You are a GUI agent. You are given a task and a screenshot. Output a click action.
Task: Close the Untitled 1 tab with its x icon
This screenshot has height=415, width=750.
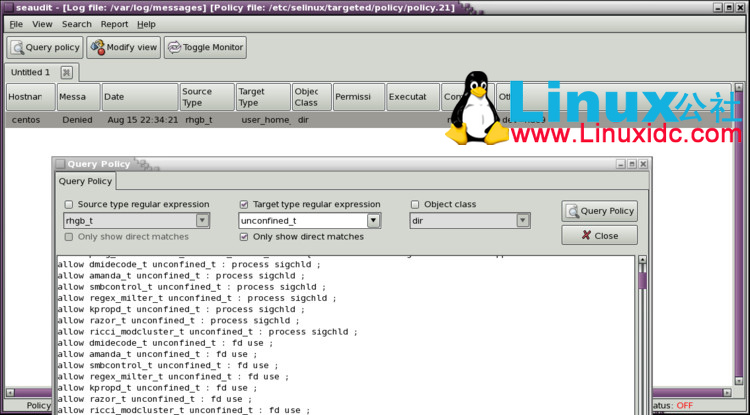(66, 73)
